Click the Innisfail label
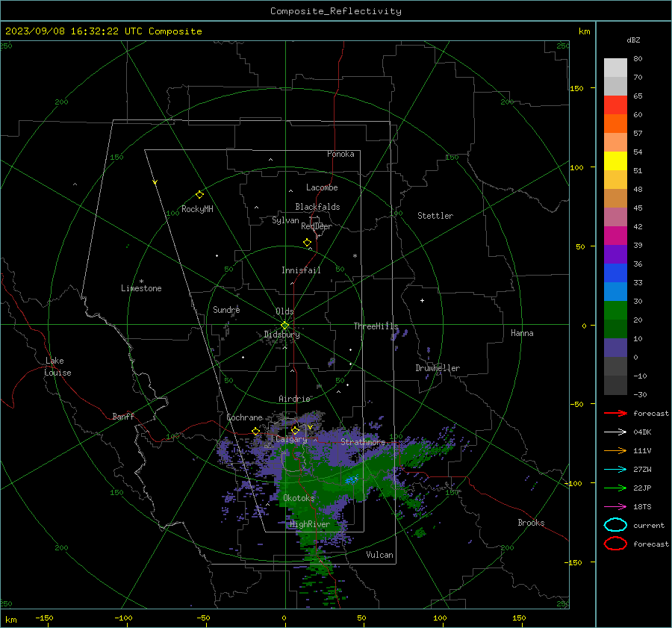Image resolution: width=672 pixels, height=628 pixels. pyautogui.click(x=301, y=270)
